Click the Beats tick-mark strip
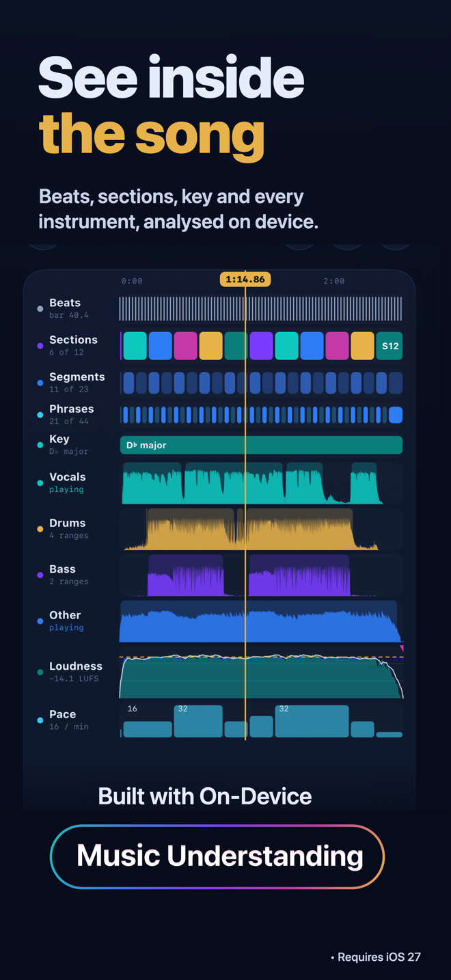 pyautogui.click(x=261, y=309)
